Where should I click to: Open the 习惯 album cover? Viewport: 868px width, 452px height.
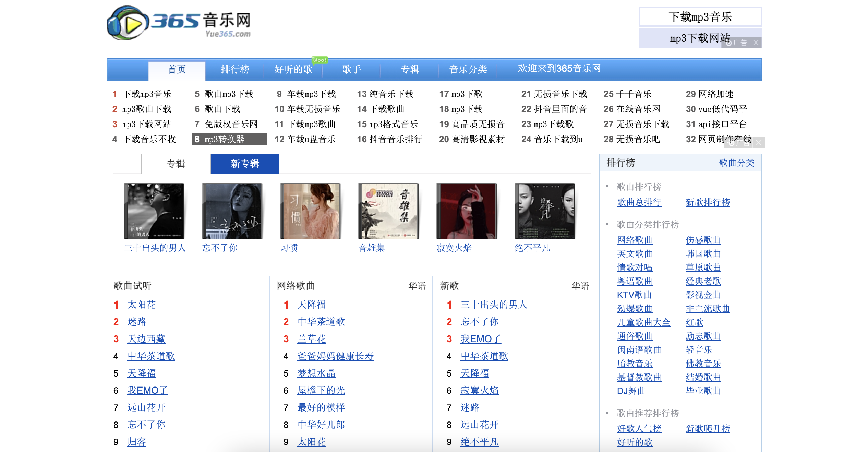[x=311, y=211]
